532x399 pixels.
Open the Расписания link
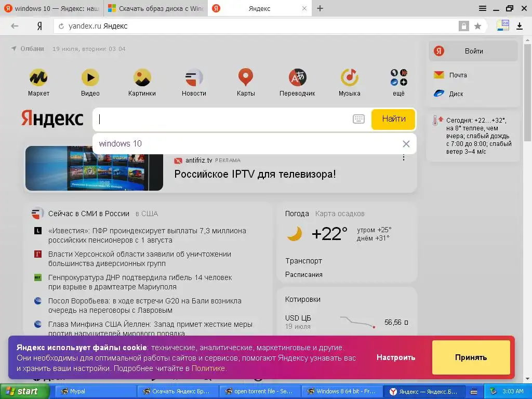pos(303,274)
